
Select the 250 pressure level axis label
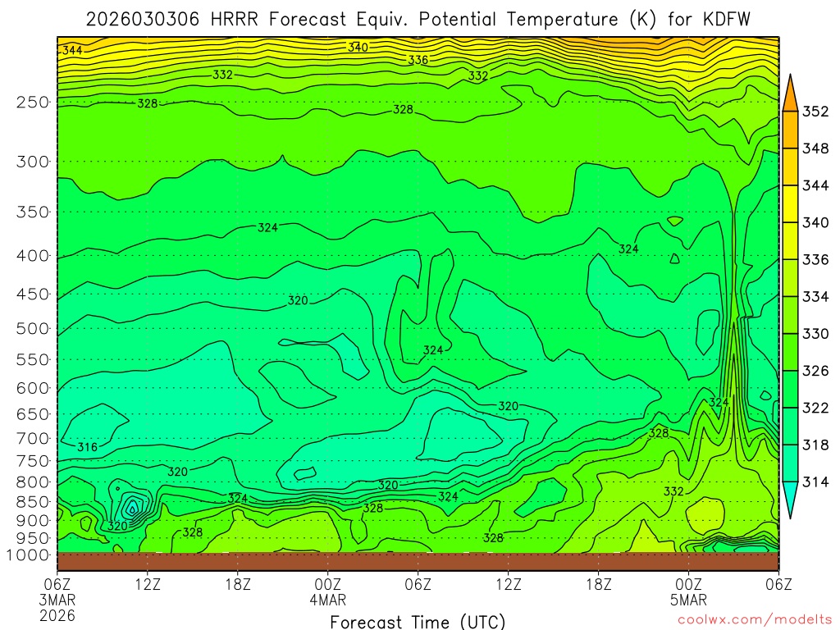[x=33, y=103]
